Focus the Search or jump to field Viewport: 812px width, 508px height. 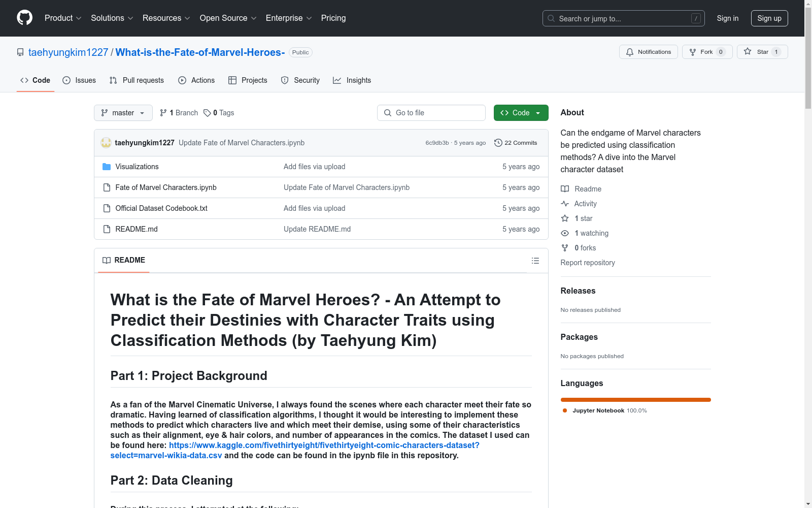pos(624,18)
